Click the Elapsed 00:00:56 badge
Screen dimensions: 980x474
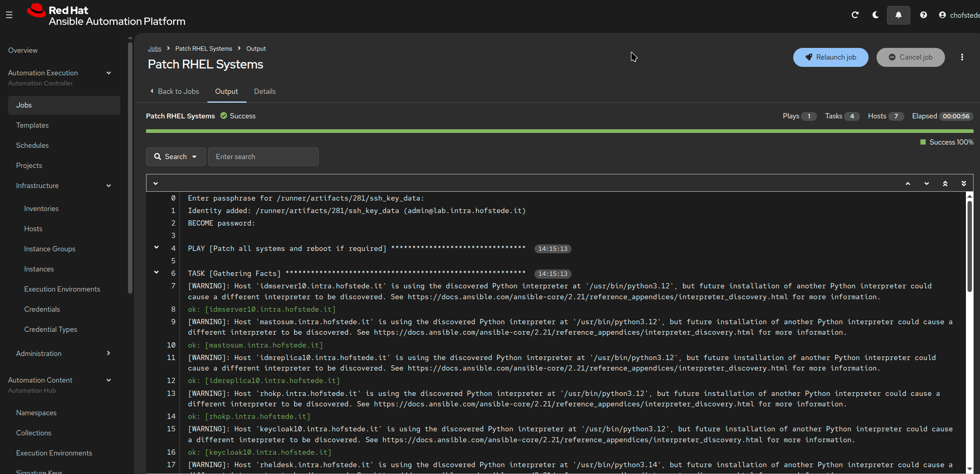coord(956,116)
